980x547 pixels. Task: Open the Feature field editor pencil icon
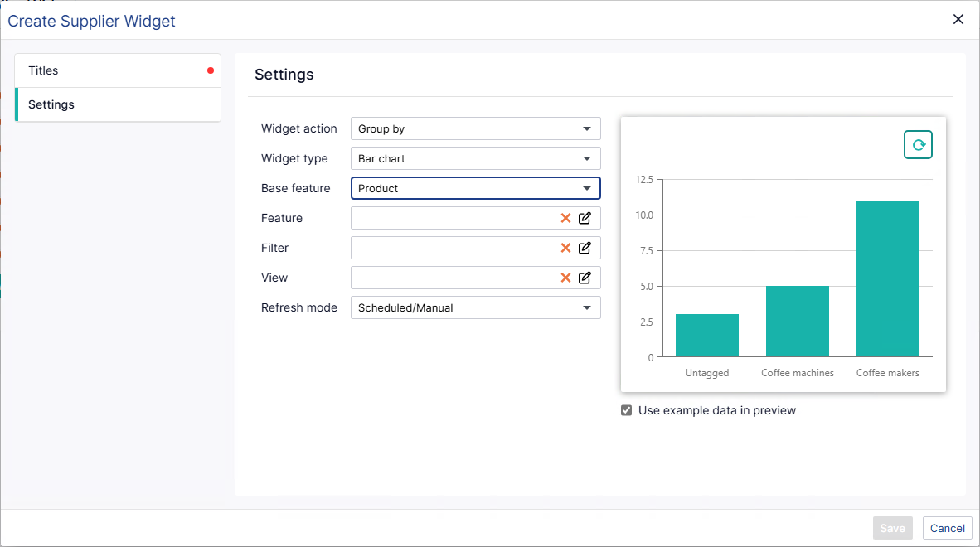[585, 218]
